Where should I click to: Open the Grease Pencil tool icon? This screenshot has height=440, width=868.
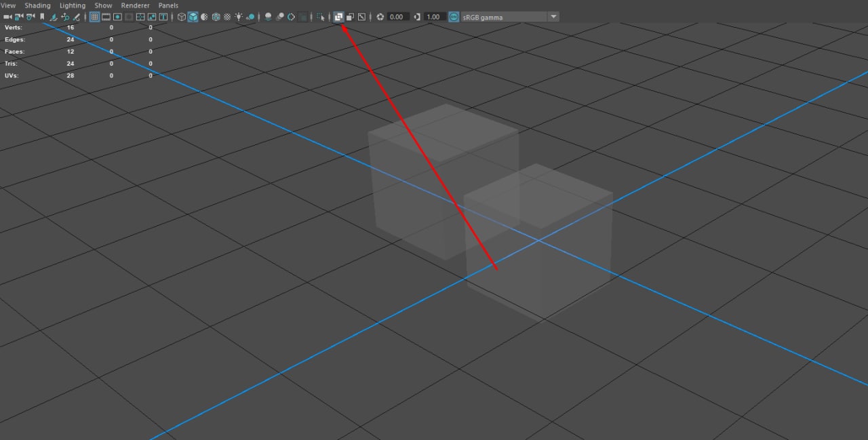(76, 17)
